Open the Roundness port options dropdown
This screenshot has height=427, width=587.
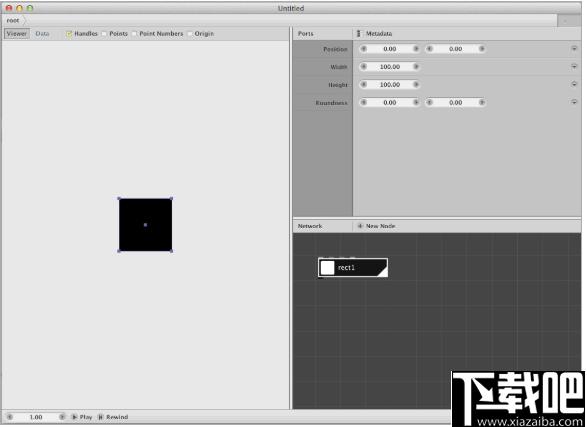[574, 102]
